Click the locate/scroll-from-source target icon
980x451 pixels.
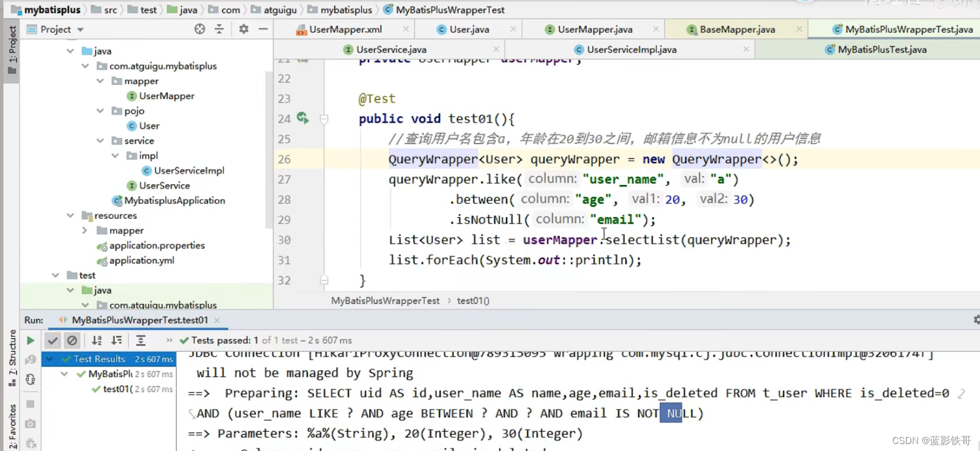(200, 29)
